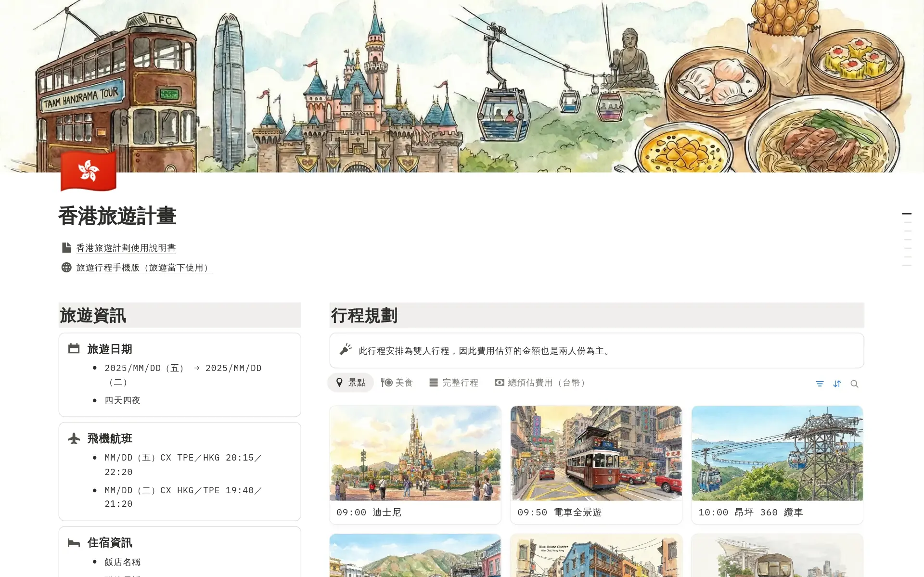This screenshot has height=577, width=924.
Task: Click the 住宿資訊 heading text
Action: [x=110, y=543]
